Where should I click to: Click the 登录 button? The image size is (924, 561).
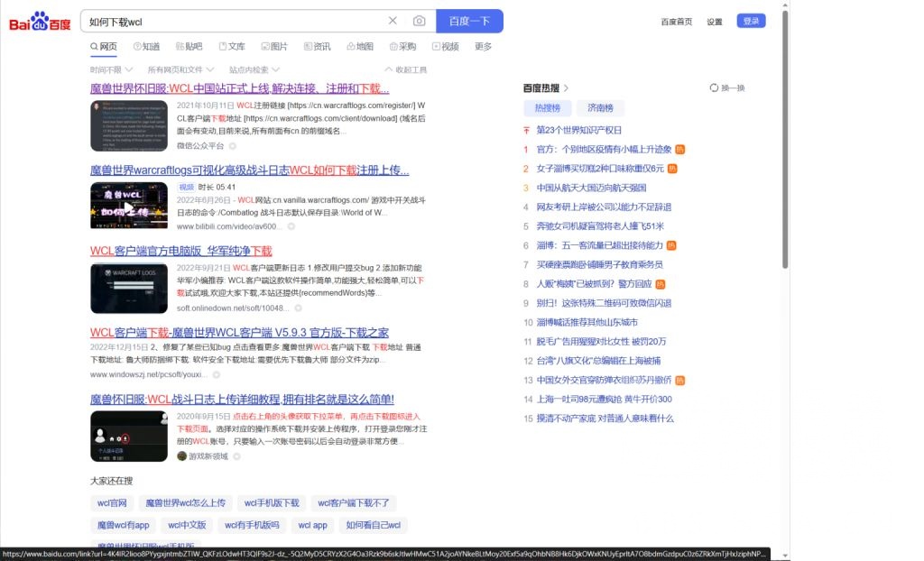click(752, 20)
